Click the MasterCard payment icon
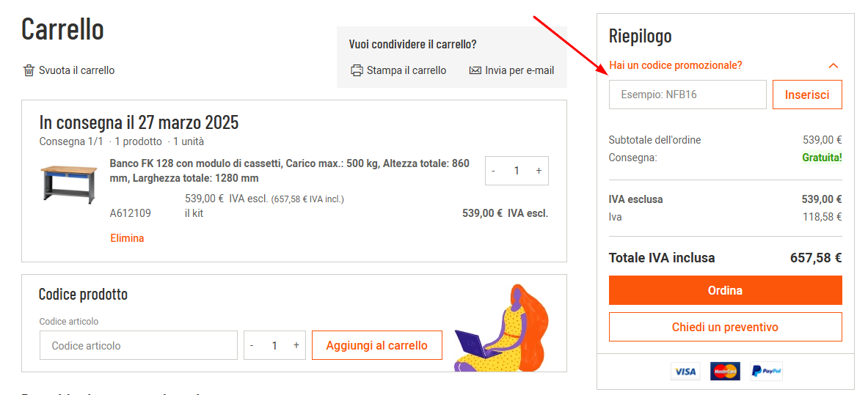Screen dimensions: 868x395 pos(725,372)
